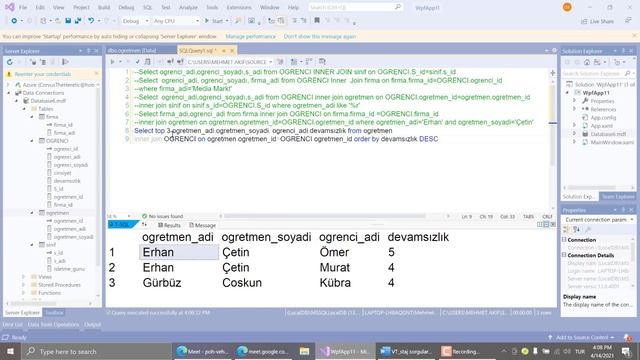Image resolution: width=640 pixels, height=360 pixels.
Task: Select ogretmen_soyadi column under ogretmen table
Action: click(73, 237)
